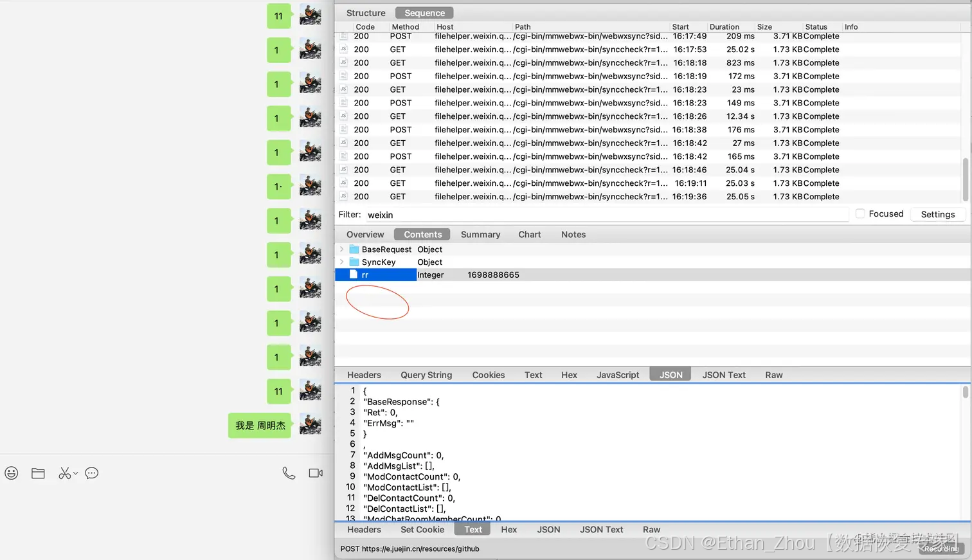Select the GET request started at 16:18:26
972x560 pixels.
pyautogui.click(x=649, y=116)
